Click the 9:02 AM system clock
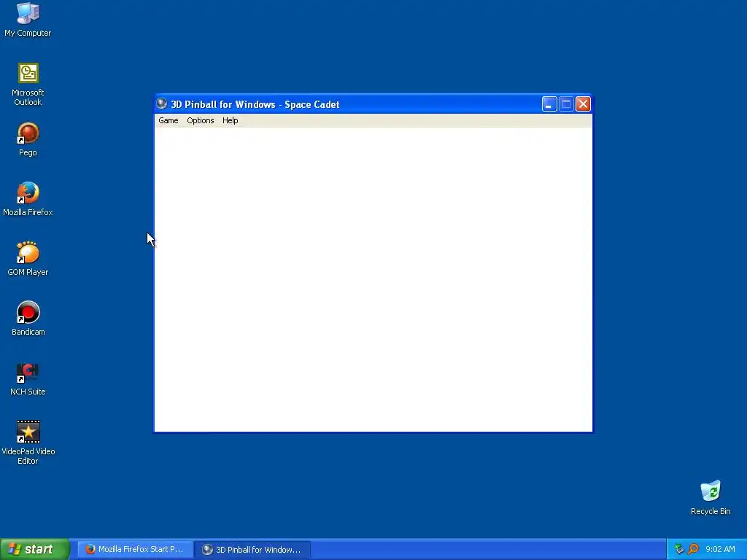 click(720, 549)
